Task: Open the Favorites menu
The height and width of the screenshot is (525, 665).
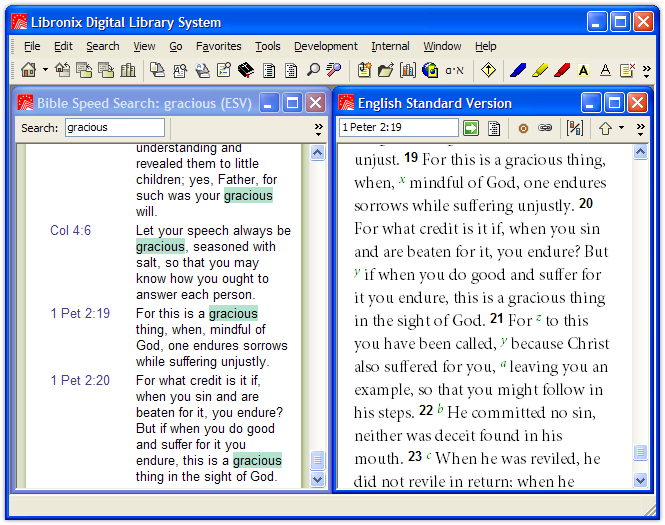Action: click(218, 46)
